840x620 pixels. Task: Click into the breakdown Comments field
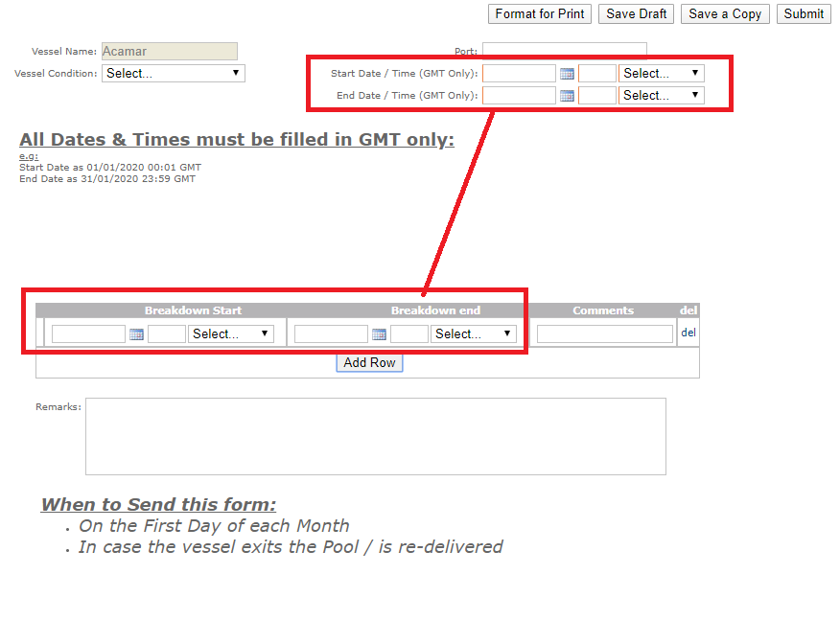click(x=604, y=333)
